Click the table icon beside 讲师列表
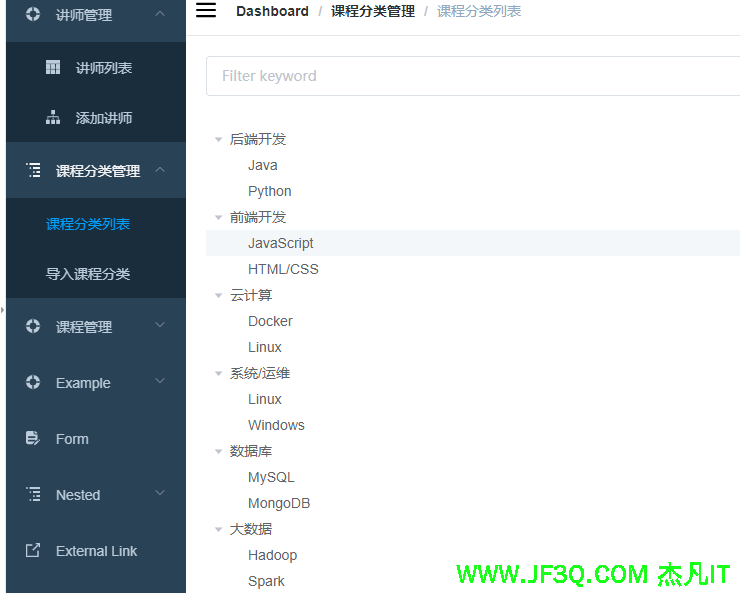 pos(53,68)
